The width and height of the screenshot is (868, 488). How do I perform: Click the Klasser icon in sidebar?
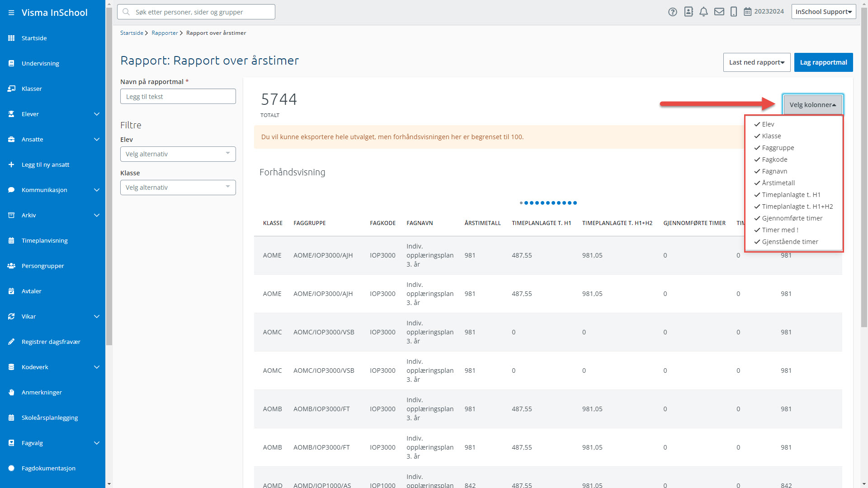click(11, 89)
